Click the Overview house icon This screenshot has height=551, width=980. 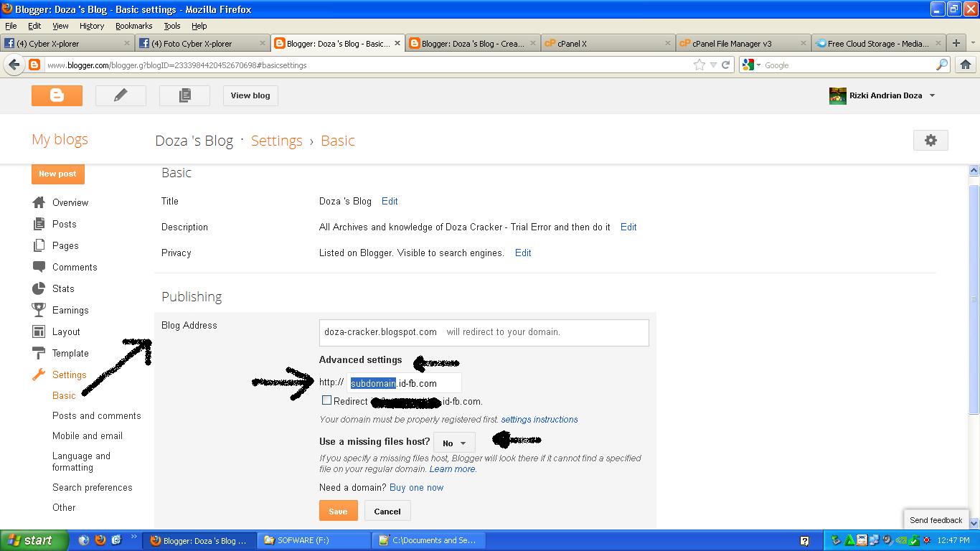click(39, 202)
